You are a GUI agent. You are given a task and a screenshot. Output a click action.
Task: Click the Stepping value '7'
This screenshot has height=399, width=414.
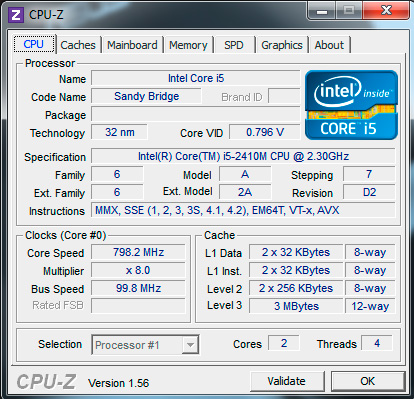369,174
